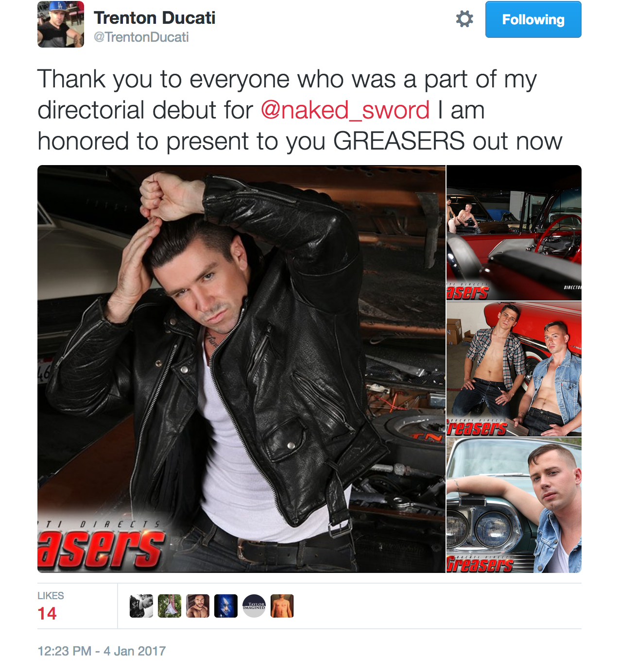Select the tweet text about GREASERS
Image resolution: width=618 pixels, height=672 pixels.
[x=300, y=110]
